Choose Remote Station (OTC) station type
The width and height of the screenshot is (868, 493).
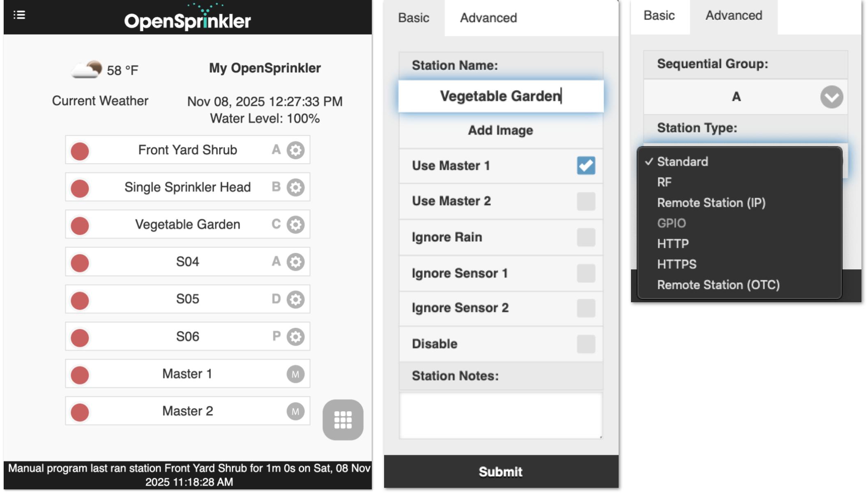point(719,285)
